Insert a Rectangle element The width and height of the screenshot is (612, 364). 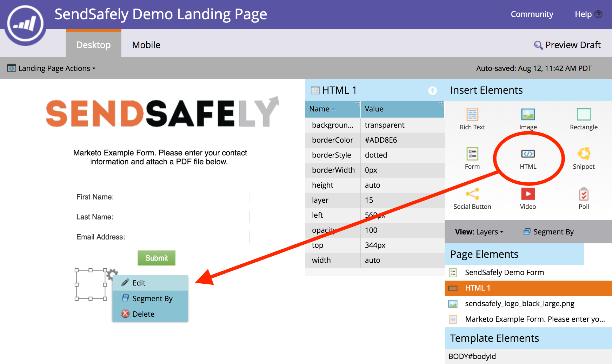pyautogui.click(x=584, y=119)
